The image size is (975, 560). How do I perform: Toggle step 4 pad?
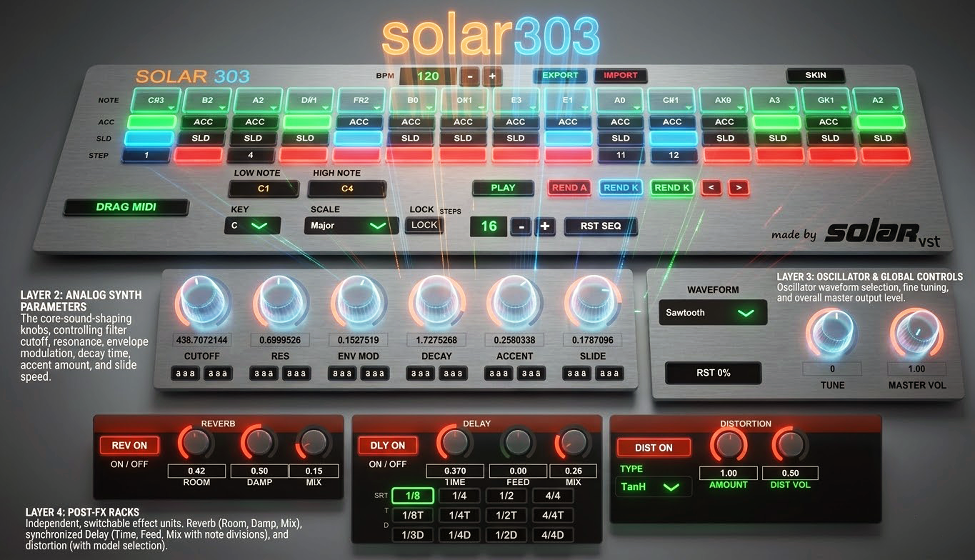[250, 155]
